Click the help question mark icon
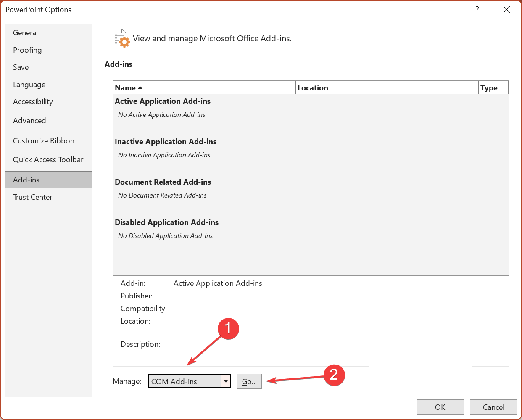522x420 pixels. pos(477,9)
